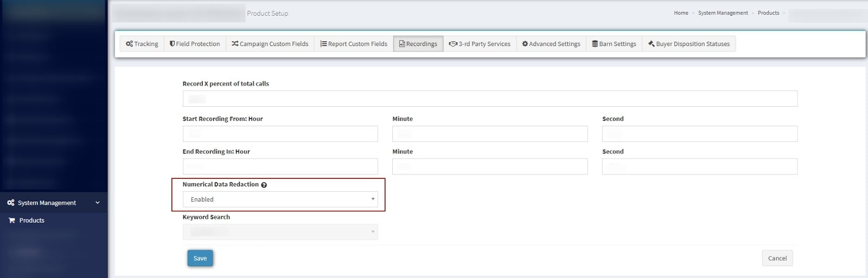Screen dimensions: 868x278
Task: Open the Numerical Data Redaction dropdown
Action: click(x=280, y=199)
